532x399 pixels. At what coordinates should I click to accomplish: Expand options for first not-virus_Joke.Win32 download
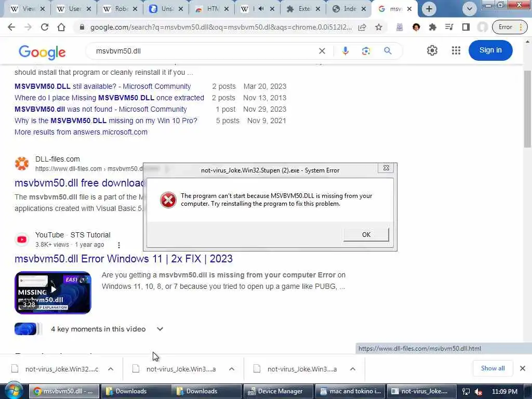[x=111, y=369]
